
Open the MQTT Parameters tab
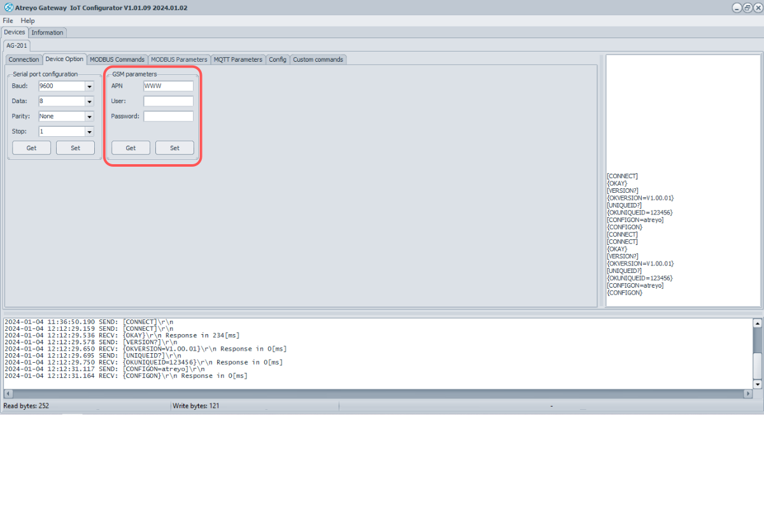coord(237,59)
